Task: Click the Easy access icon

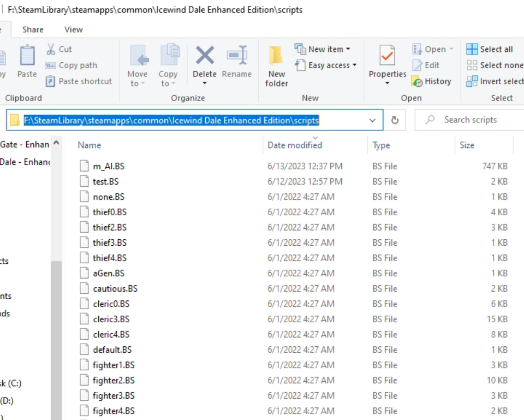Action: point(300,65)
